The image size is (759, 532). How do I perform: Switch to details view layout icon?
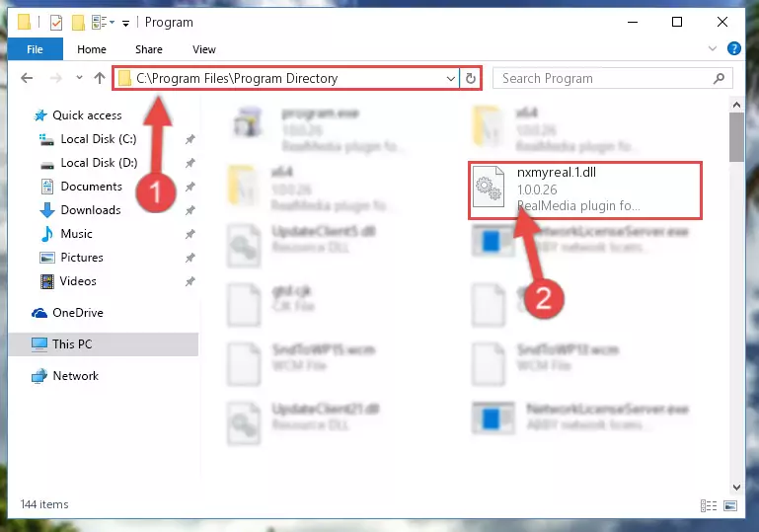point(709,506)
